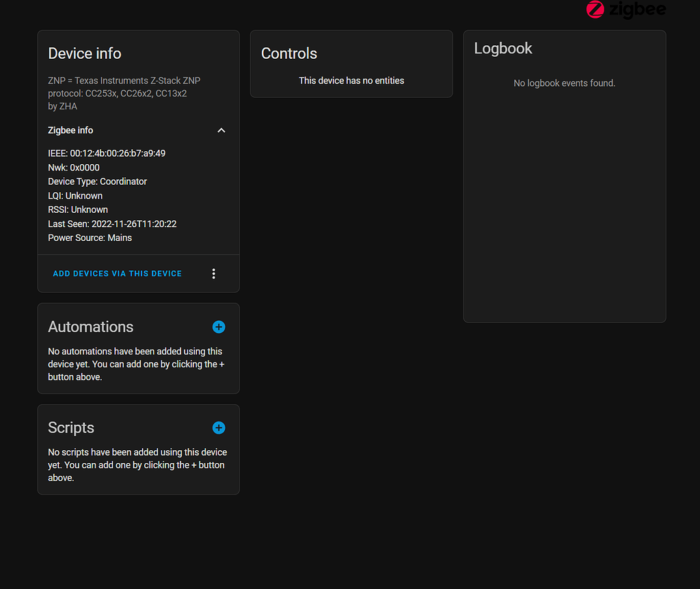This screenshot has height=589, width=700.
Task: Click the Logbook card heading
Action: pyautogui.click(x=503, y=49)
